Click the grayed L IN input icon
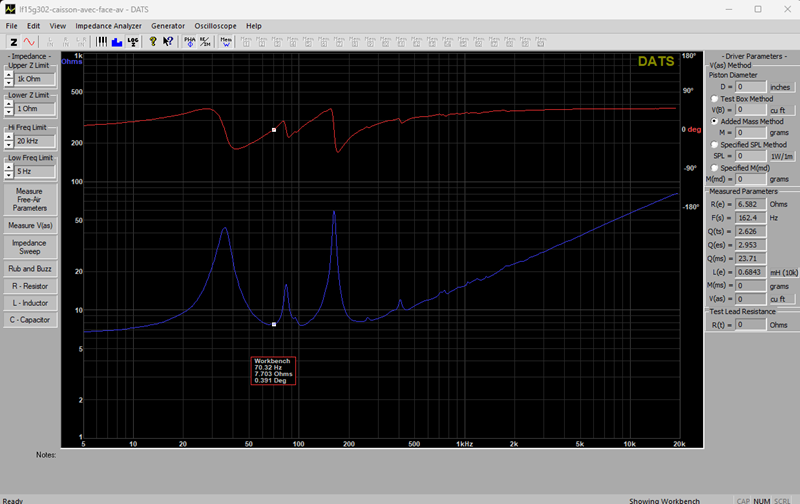The image size is (800, 504). pyautogui.click(x=50, y=42)
